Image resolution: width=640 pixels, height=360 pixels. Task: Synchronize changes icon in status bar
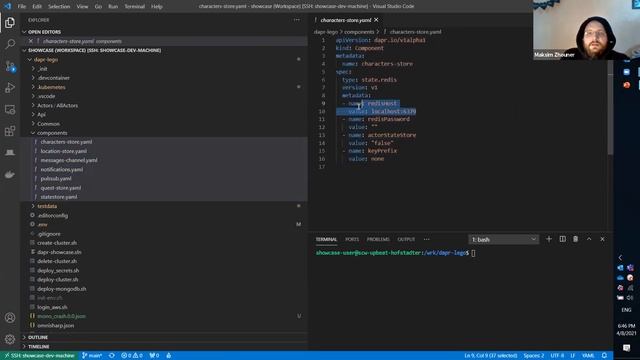(x=111, y=356)
